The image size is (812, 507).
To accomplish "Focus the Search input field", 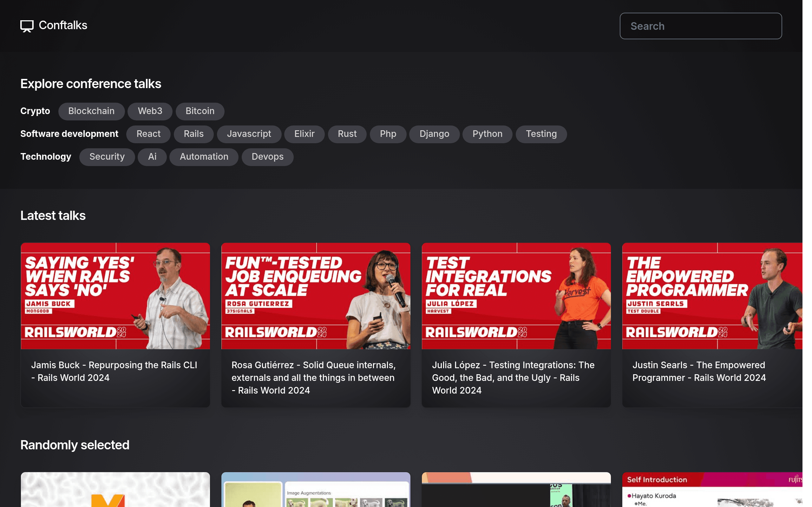I will coord(701,26).
